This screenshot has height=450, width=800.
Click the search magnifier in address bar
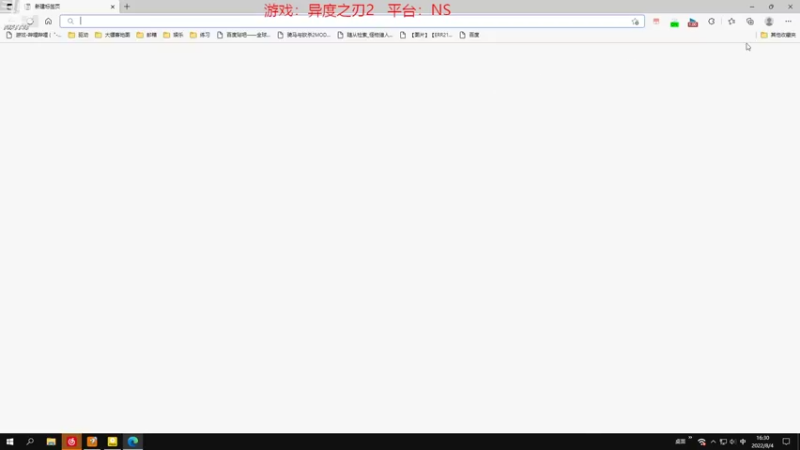[70, 21]
